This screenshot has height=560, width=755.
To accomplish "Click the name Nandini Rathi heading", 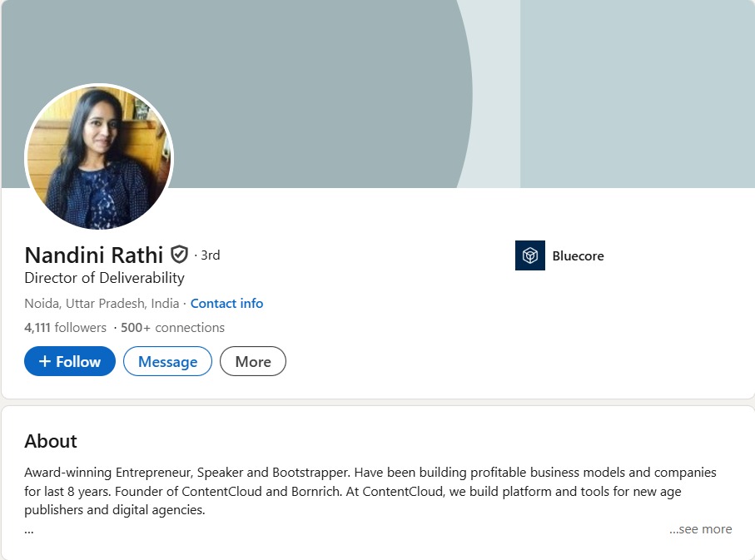I will coord(93,255).
